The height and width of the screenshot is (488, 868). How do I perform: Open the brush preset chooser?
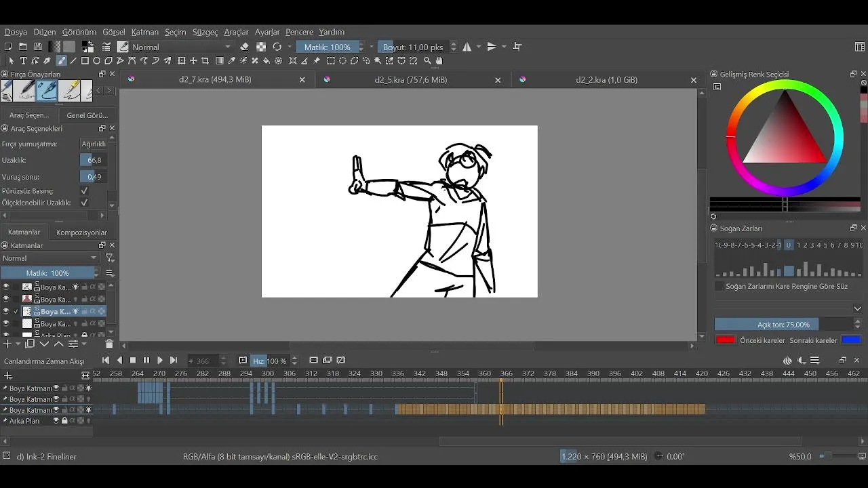click(123, 47)
